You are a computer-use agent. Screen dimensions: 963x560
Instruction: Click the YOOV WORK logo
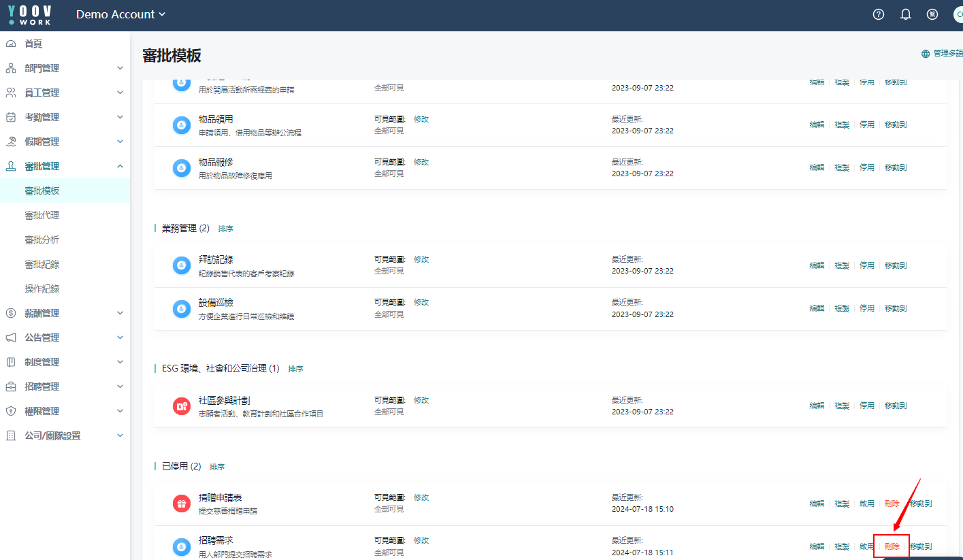pyautogui.click(x=30, y=15)
